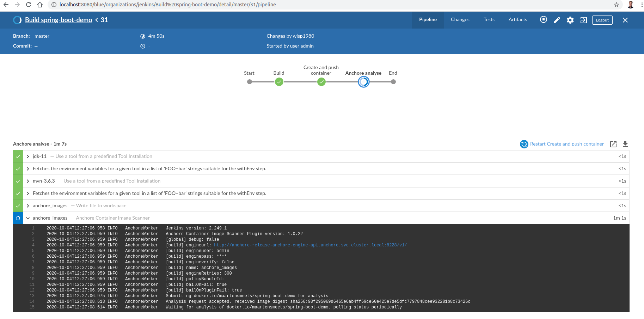Viewport: 644px width, 319px height.
Task: Open the Artifacts tab
Action: pyautogui.click(x=517, y=20)
